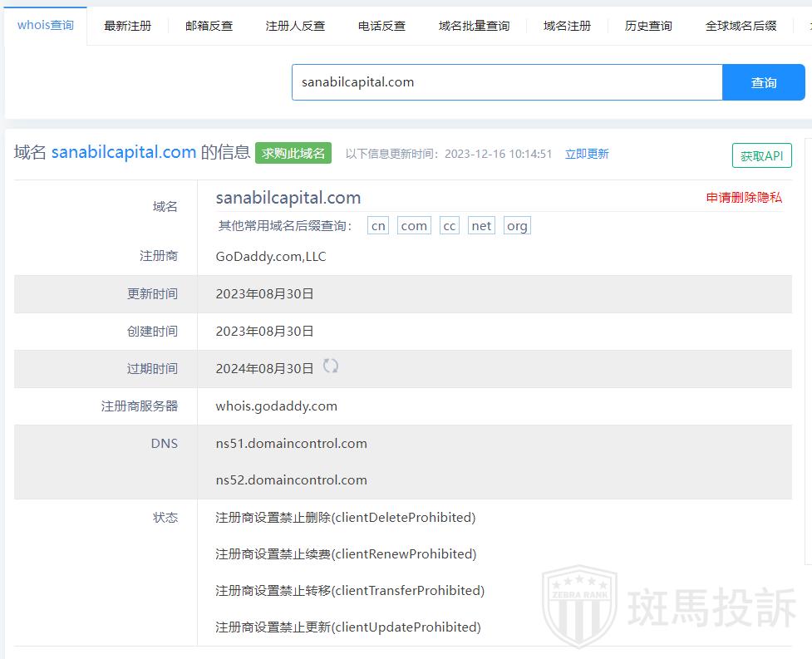Switch to the 域名注册 tab
This screenshot has width=812, height=659.
567,26
